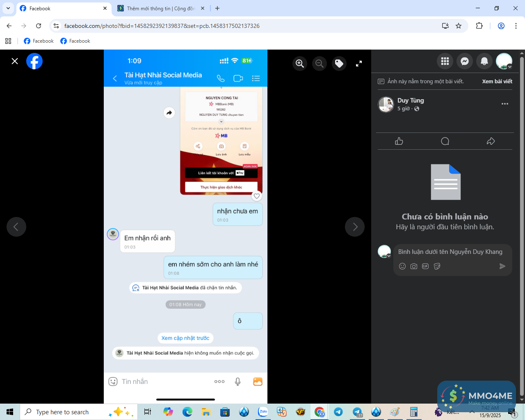The image size is (525, 420).
Task: Go back to the previous page
Action: [9, 26]
